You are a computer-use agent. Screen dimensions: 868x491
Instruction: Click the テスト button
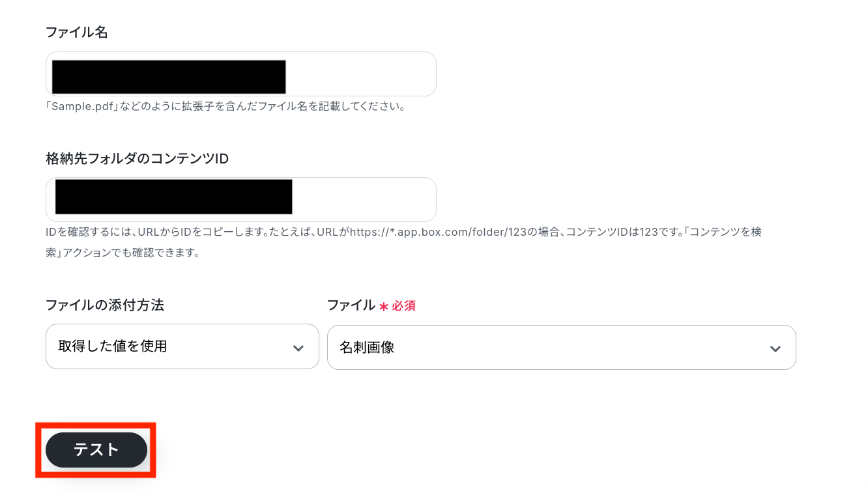point(96,449)
